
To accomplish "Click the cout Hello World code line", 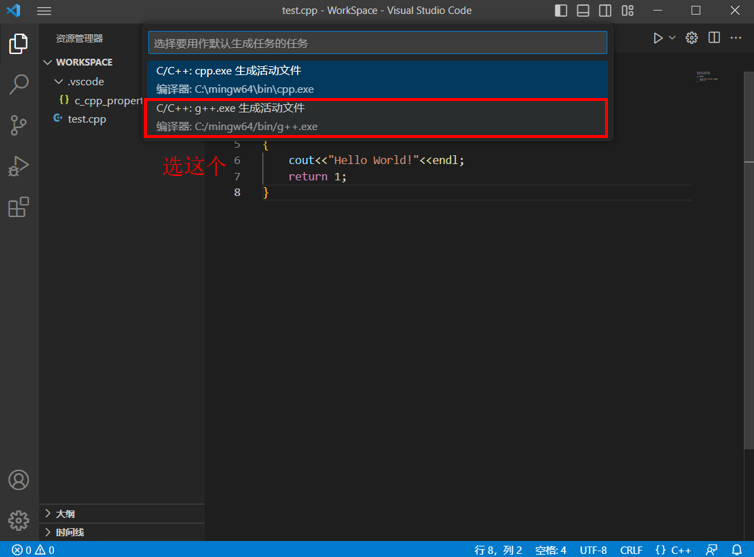I will pyautogui.click(x=376, y=160).
